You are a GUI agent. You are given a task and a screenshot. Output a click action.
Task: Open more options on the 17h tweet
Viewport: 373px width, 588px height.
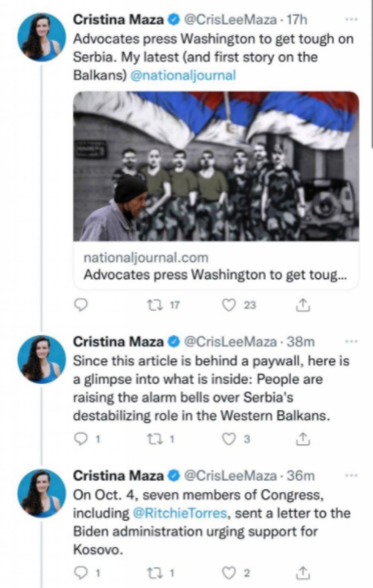point(351,19)
